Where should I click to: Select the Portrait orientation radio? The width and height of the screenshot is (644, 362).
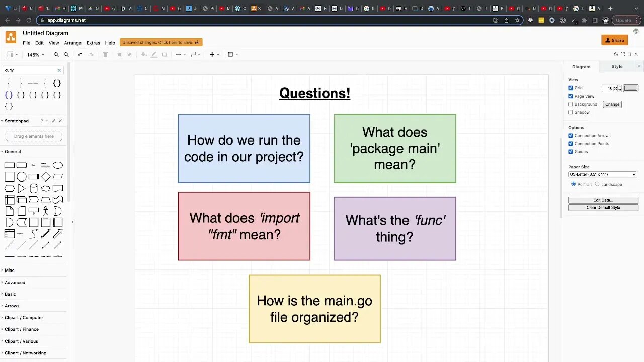tap(574, 184)
